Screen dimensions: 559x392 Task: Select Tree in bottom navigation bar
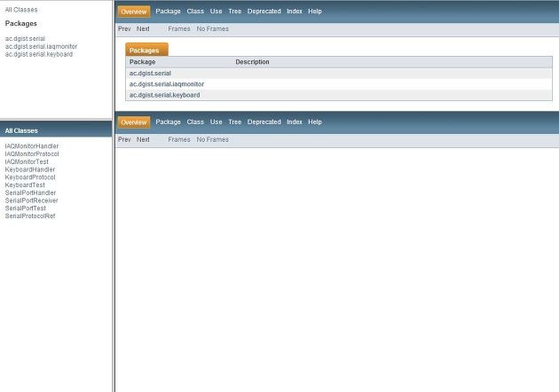[235, 122]
